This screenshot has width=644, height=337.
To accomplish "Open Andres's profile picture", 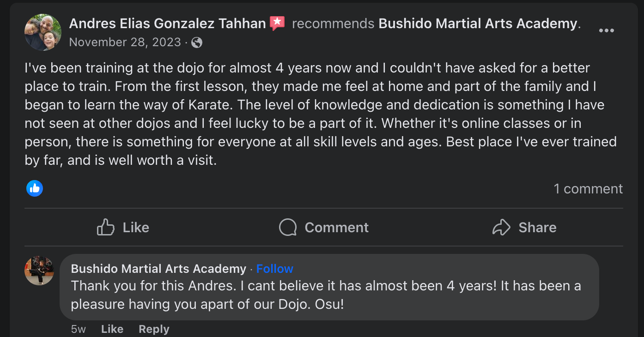I will (x=43, y=32).
